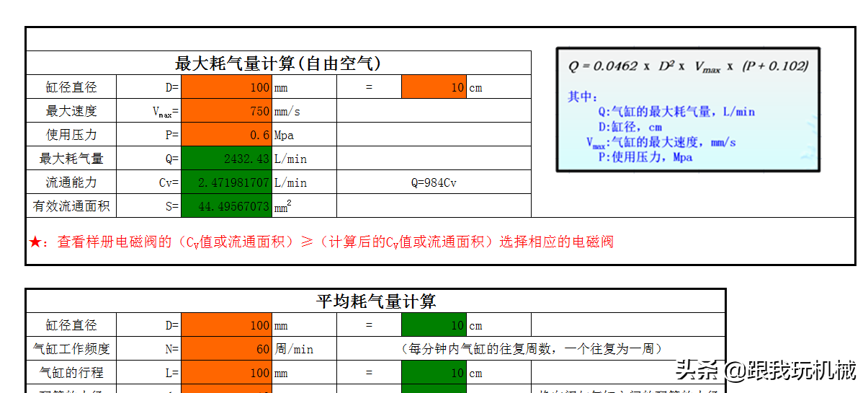
Task: Select the green 2432.43 result cell
Action: (226, 159)
